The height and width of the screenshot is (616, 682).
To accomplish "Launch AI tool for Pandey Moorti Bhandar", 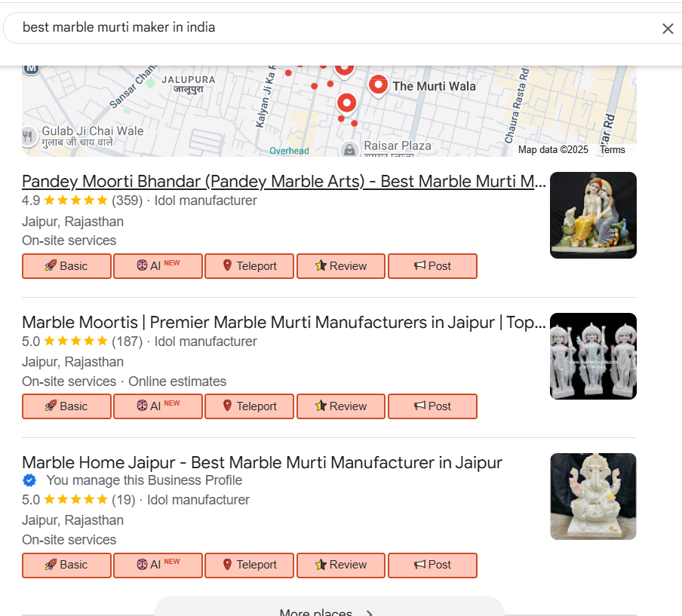I will point(158,266).
